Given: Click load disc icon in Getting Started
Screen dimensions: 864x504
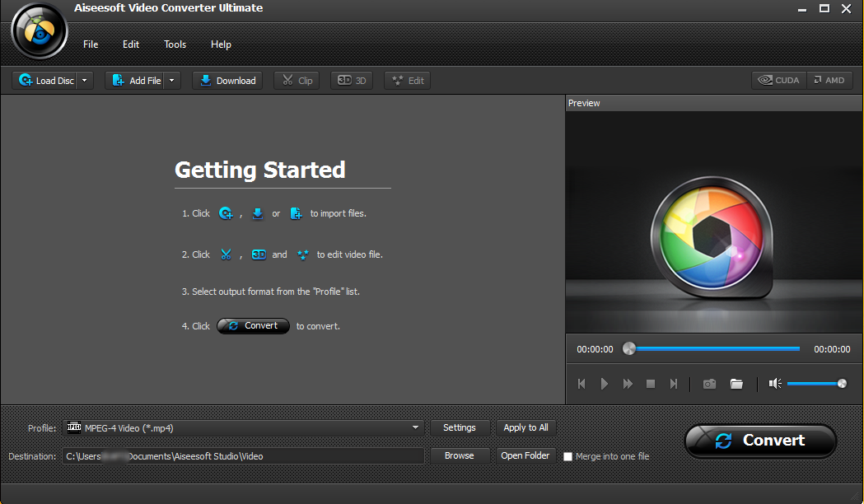Looking at the screenshot, I should 226,213.
